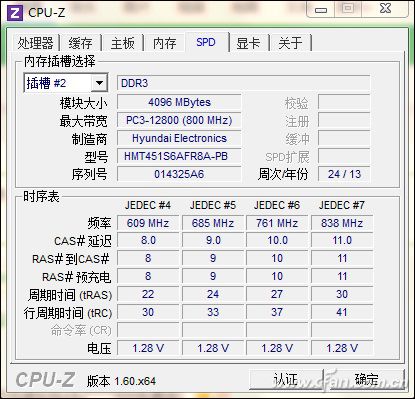Click the 685 MHz frequency cell

click(213, 223)
